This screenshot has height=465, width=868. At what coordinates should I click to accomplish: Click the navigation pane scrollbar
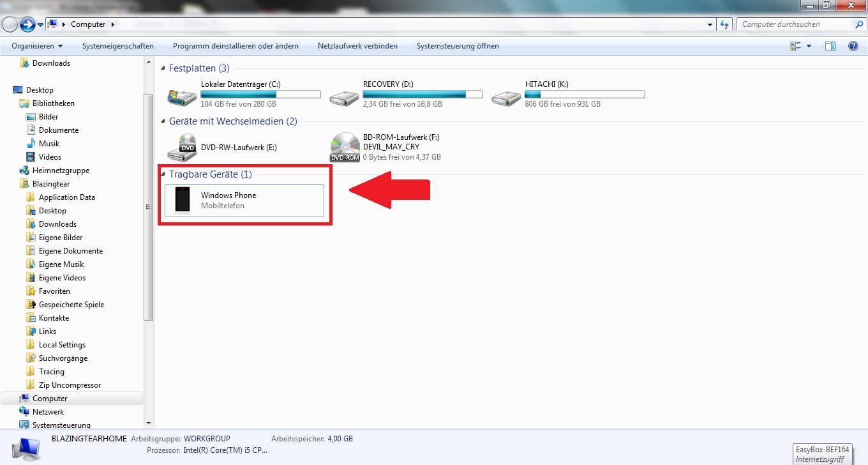pyautogui.click(x=149, y=206)
